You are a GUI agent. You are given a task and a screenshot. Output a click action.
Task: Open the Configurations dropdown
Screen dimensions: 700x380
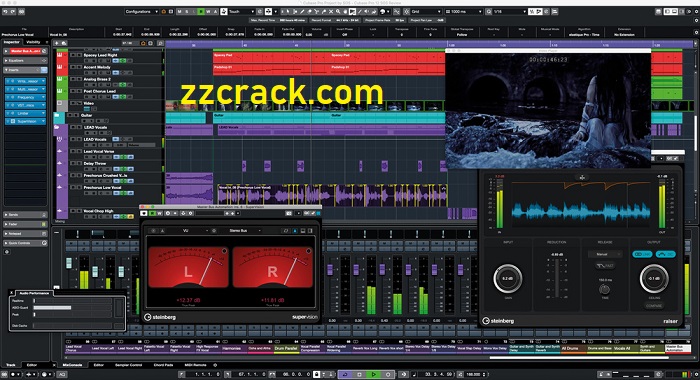click(x=142, y=12)
